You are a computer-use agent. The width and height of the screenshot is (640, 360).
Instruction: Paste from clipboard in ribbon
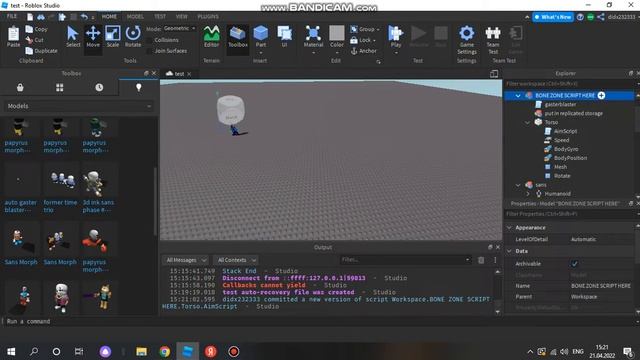click(13, 37)
